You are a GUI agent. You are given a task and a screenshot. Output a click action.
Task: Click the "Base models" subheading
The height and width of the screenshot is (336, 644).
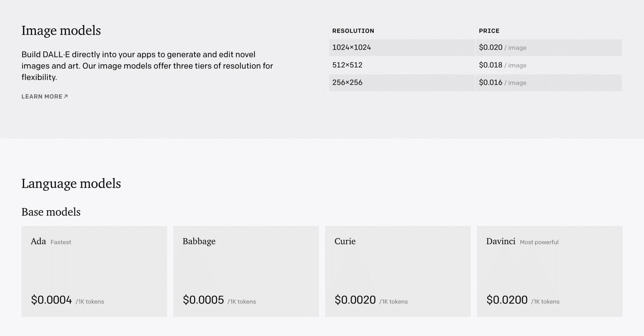point(51,212)
